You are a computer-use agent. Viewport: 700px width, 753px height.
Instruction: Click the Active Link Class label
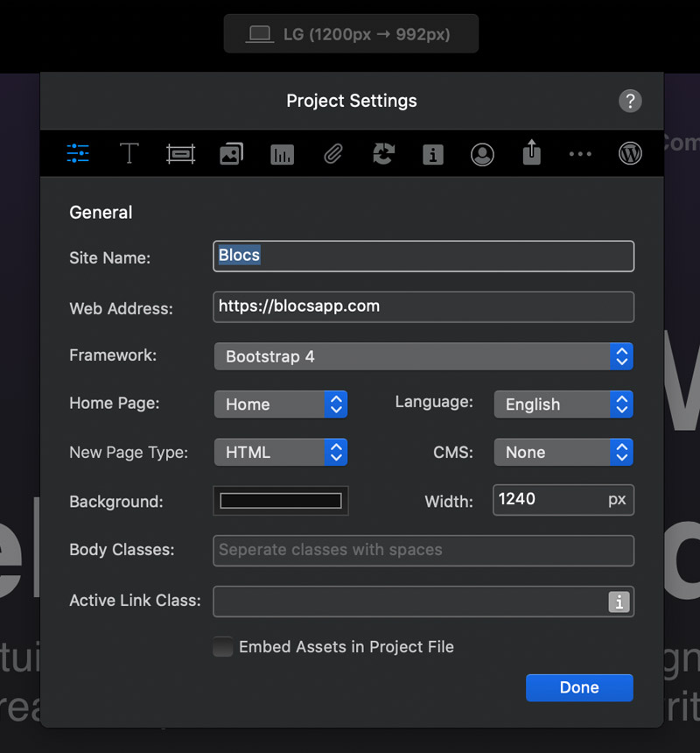tap(136, 601)
